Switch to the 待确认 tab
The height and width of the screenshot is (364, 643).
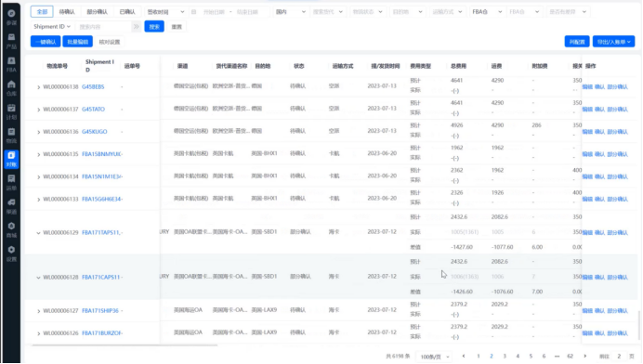tap(67, 12)
